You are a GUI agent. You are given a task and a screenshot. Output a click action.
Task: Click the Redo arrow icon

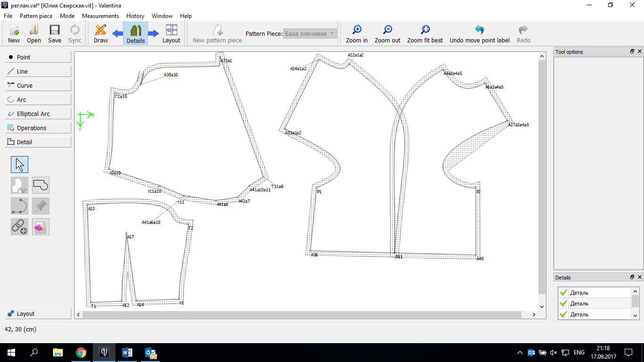coord(523,30)
